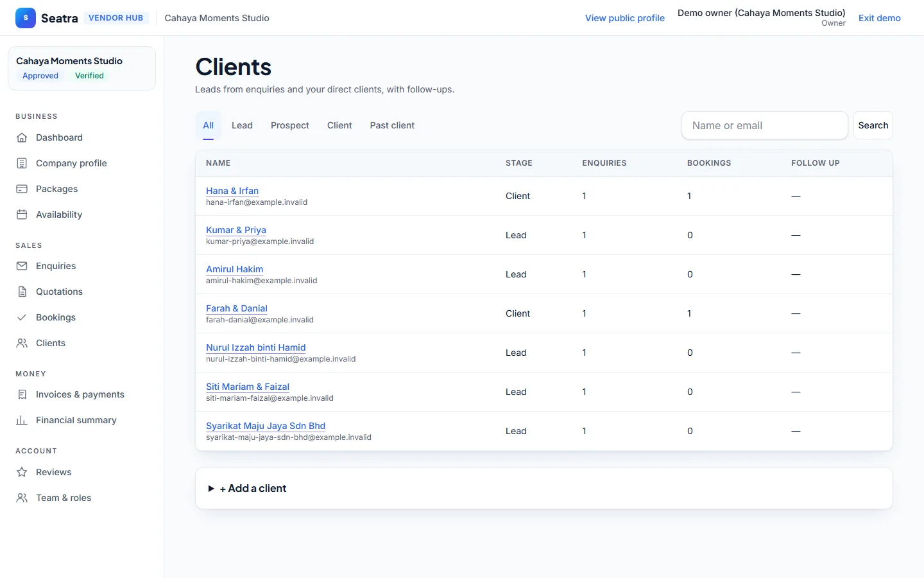The width and height of the screenshot is (924, 578).
Task: Click the Packages card icon
Action: (22, 189)
